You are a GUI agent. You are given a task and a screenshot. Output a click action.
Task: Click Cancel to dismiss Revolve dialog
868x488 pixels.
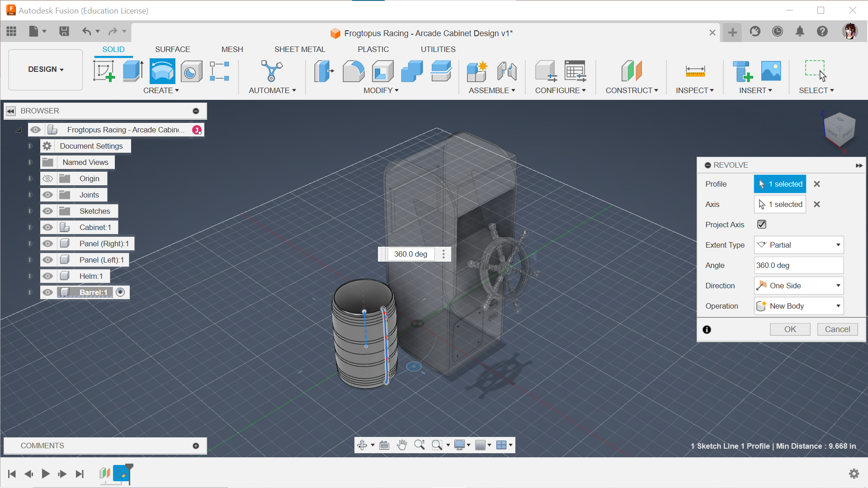pyautogui.click(x=837, y=329)
